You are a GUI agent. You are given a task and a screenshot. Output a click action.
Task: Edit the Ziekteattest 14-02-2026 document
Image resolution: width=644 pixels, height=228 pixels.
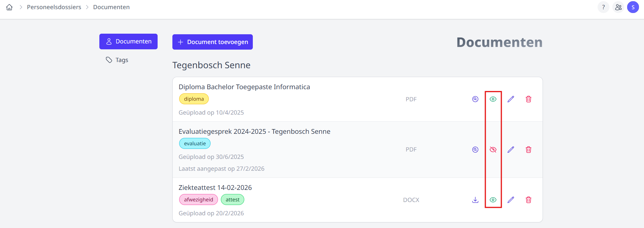coord(511,200)
